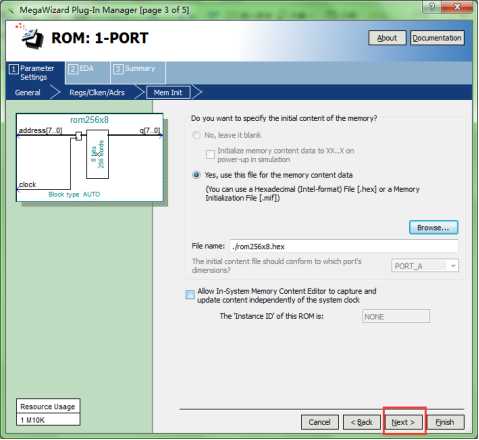Select 'Yes, use this file' radio button
The height and width of the screenshot is (440, 479).
click(x=196, y=175)
